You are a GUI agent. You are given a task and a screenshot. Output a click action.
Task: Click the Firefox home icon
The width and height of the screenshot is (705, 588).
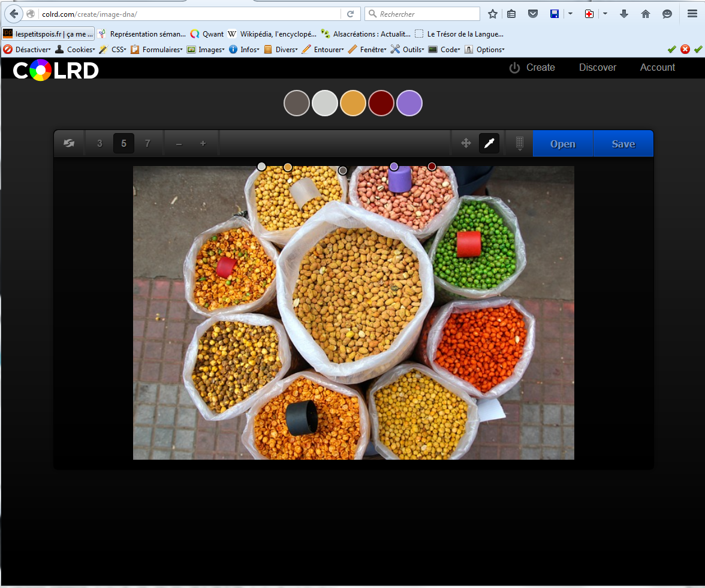[x=646, y=14]
